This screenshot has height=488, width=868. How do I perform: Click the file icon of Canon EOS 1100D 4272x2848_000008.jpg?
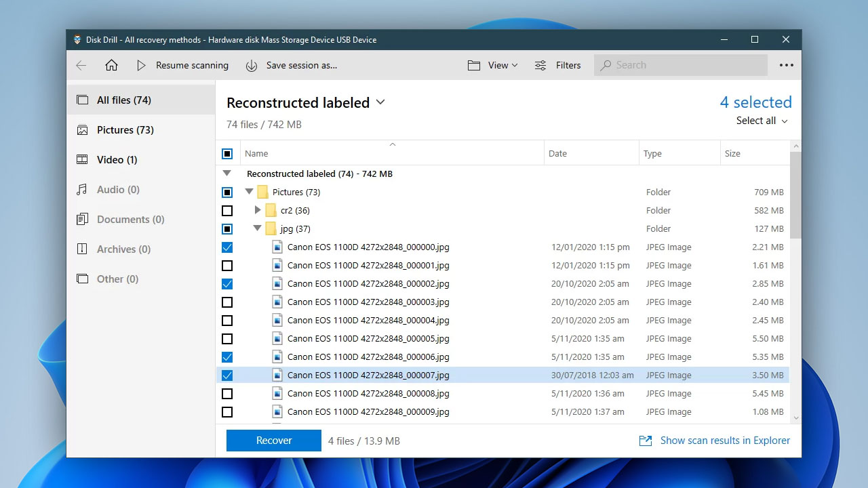tap(277, 394)
